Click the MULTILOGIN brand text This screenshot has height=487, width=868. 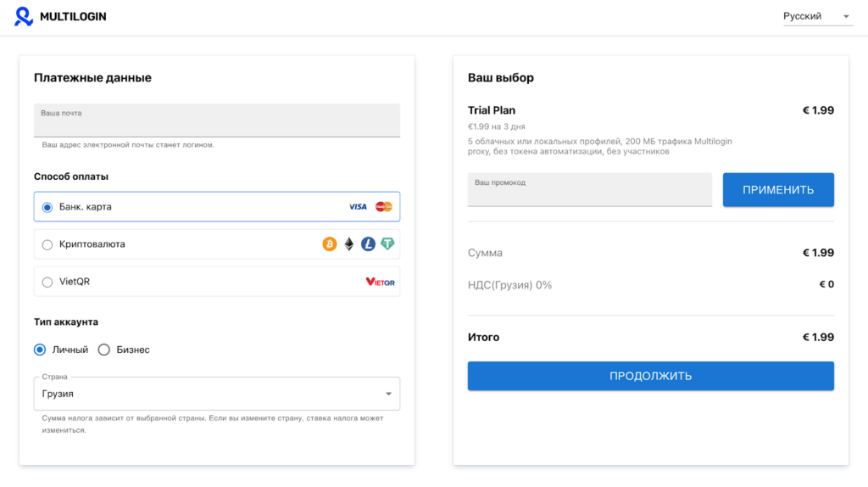point(73,17)
